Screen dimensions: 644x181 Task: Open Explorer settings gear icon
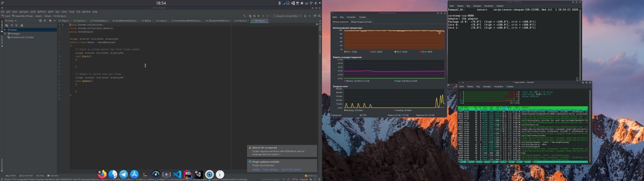coord(50,21)
